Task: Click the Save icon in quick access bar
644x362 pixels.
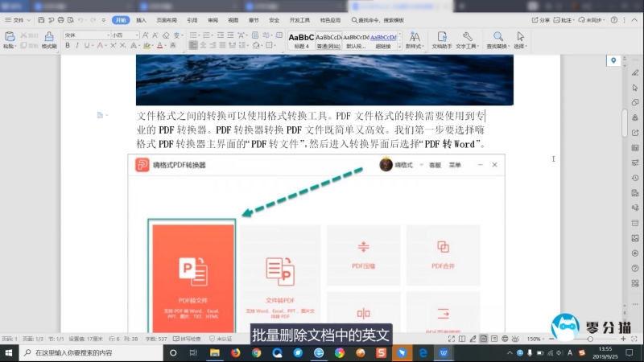Action: [x=42, y=19]
